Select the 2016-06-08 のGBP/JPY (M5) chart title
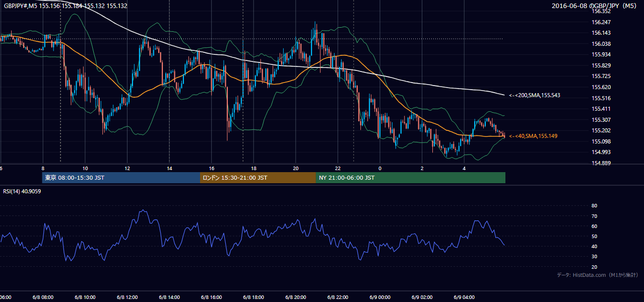Viewport: 644px width, 302px height. coord(595,6)
